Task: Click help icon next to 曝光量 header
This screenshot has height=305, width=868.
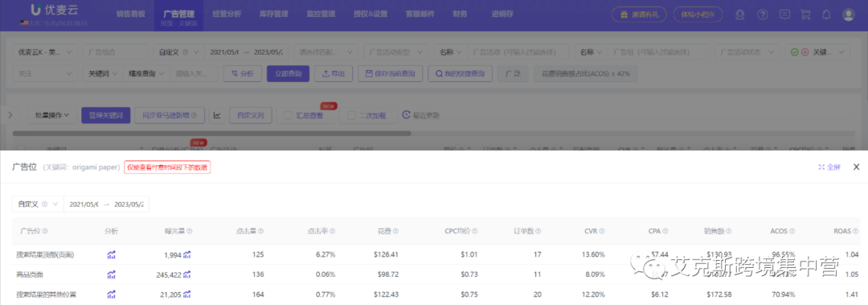Action: tap(190, 231)
